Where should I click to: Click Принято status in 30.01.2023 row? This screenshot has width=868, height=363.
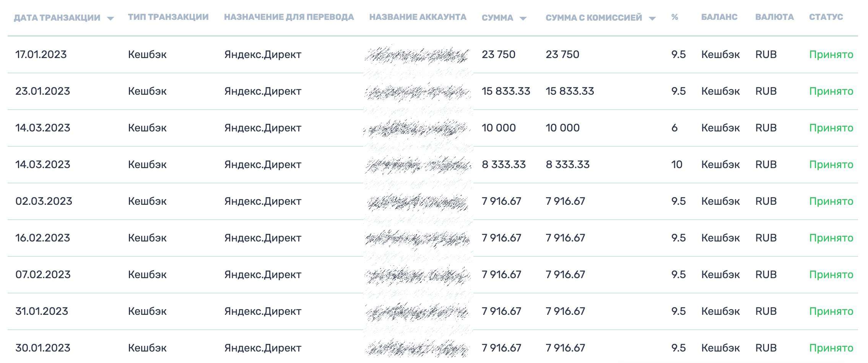pyautogui.click(x=831, y=348)
